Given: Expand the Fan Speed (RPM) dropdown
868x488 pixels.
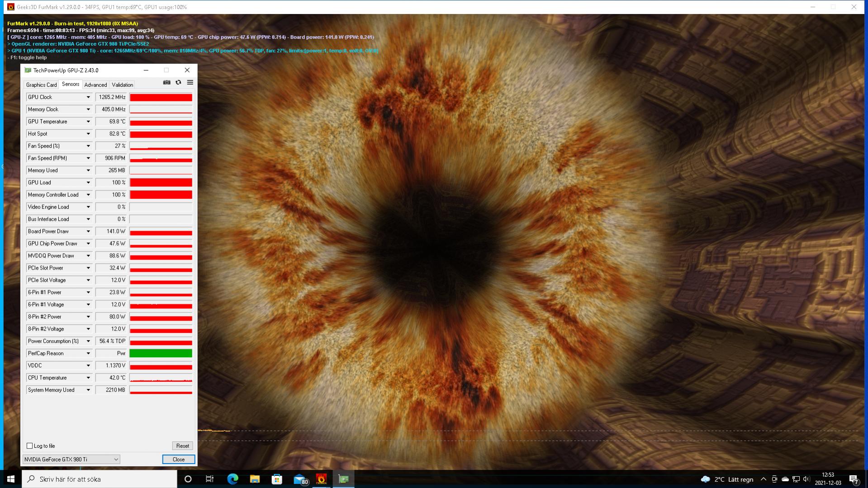Looking at the screenshot, I should coord(88,158).
